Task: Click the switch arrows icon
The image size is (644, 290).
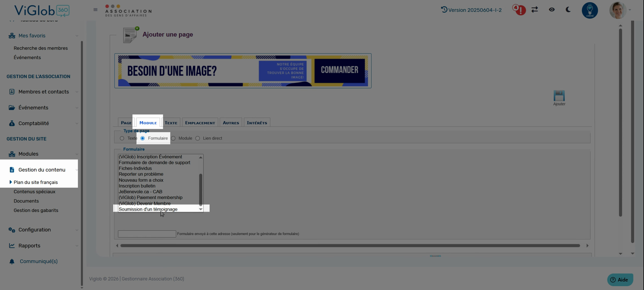Action: click(x=534, y=10)
